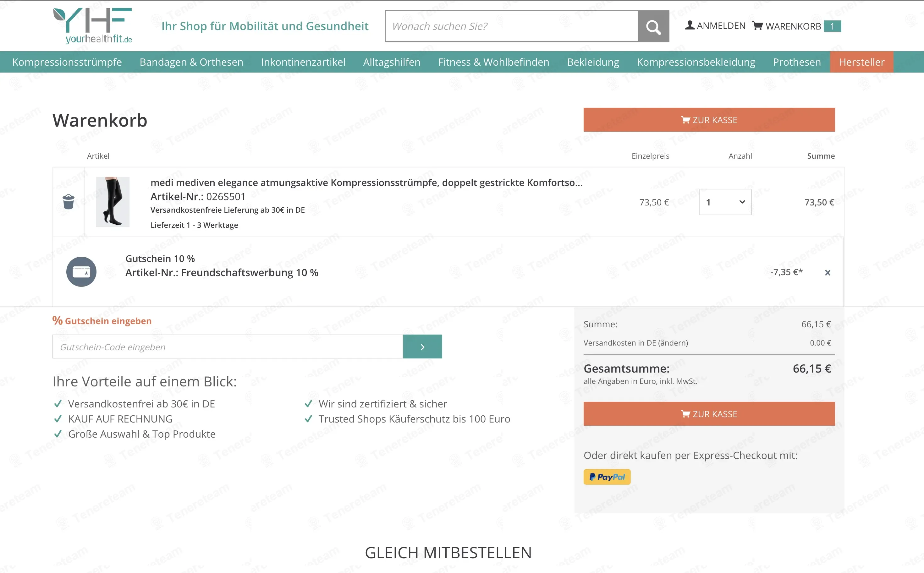This screenshot has width=924, height=573.
Task: Click the top Zur Kasse button
Action: point(709,120)
